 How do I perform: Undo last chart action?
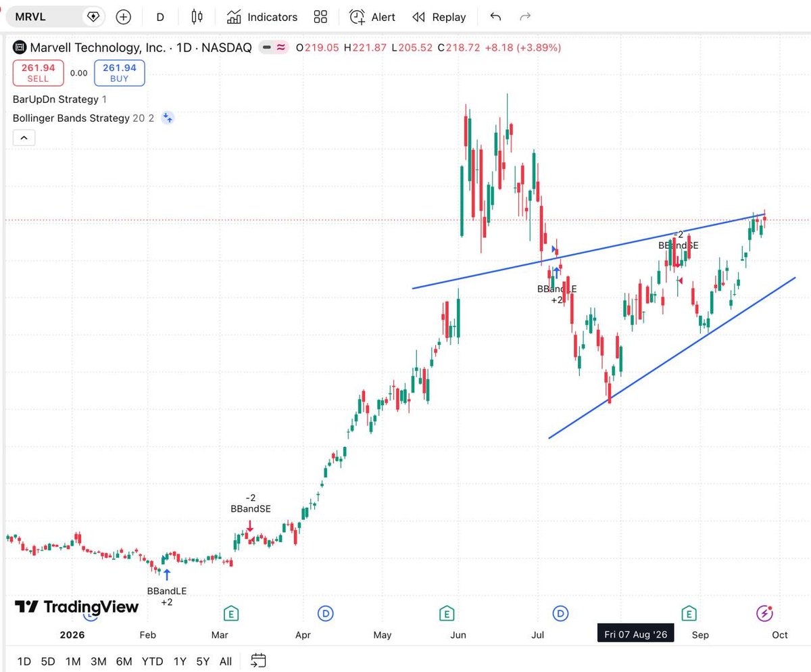coord(495,17)
